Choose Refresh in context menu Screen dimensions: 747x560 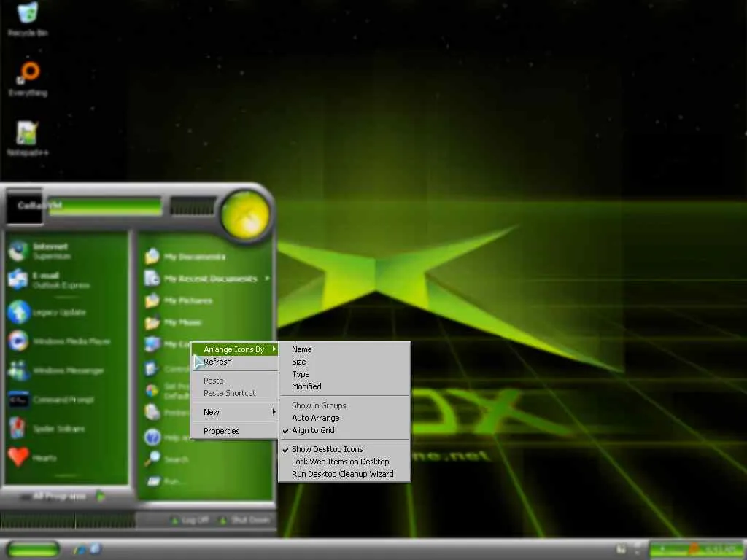pyautogui.click(x=234, y=362)
